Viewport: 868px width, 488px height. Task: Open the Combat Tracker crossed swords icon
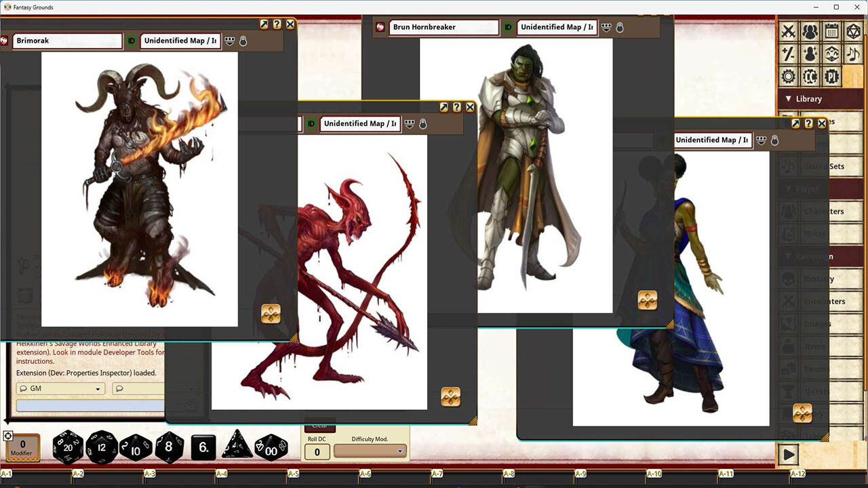coord(789,31)
